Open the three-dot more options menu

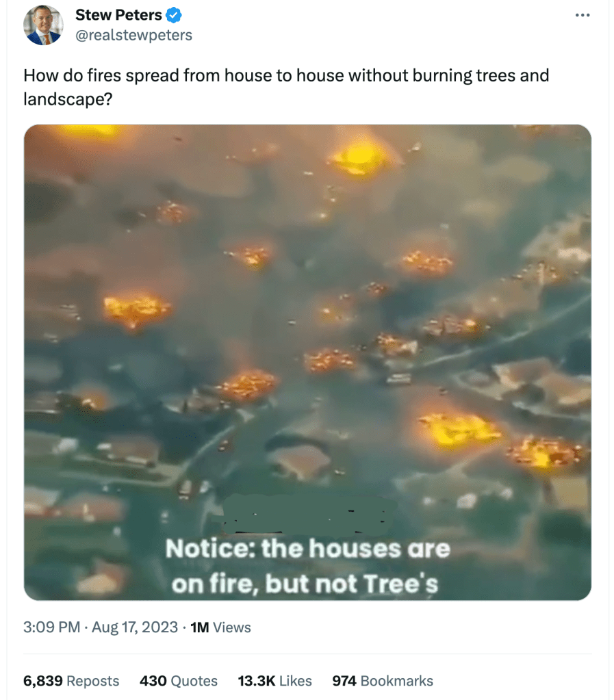pos(582,15)
